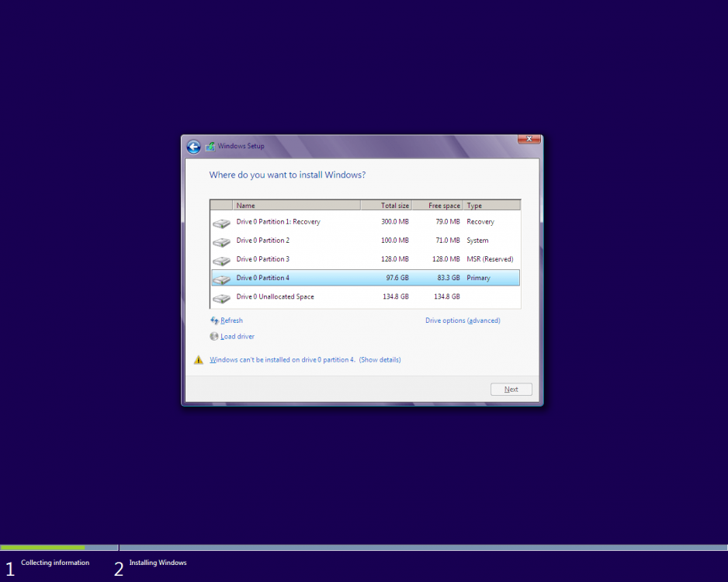Click the Collecting information step label

click(55, 563)
